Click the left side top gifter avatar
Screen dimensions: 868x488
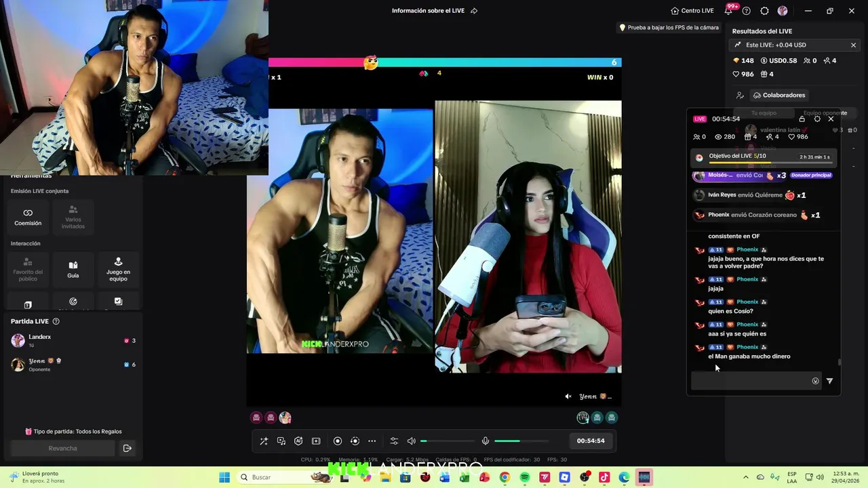(285, 418)
